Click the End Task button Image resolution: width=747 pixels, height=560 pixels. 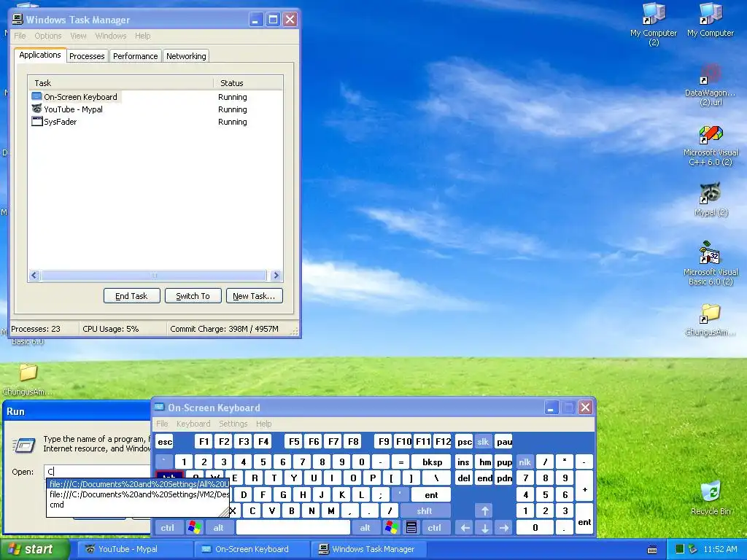(x=131, y=296)
